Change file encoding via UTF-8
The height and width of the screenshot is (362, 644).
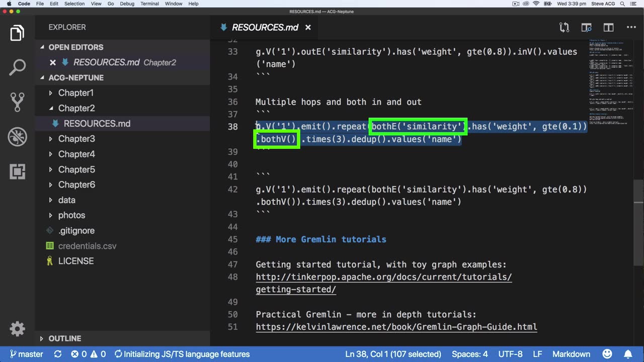(x=510, y=354)
